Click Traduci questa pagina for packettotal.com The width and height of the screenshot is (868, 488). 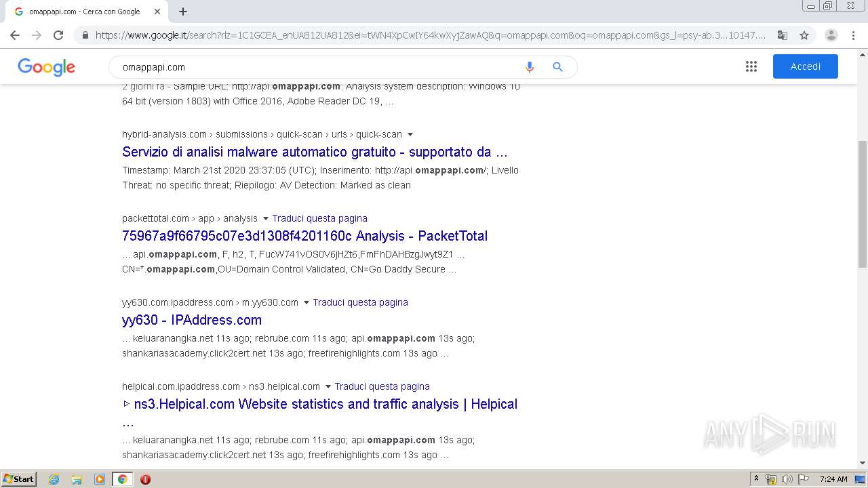pyautogui.click(x=319, y=218)
